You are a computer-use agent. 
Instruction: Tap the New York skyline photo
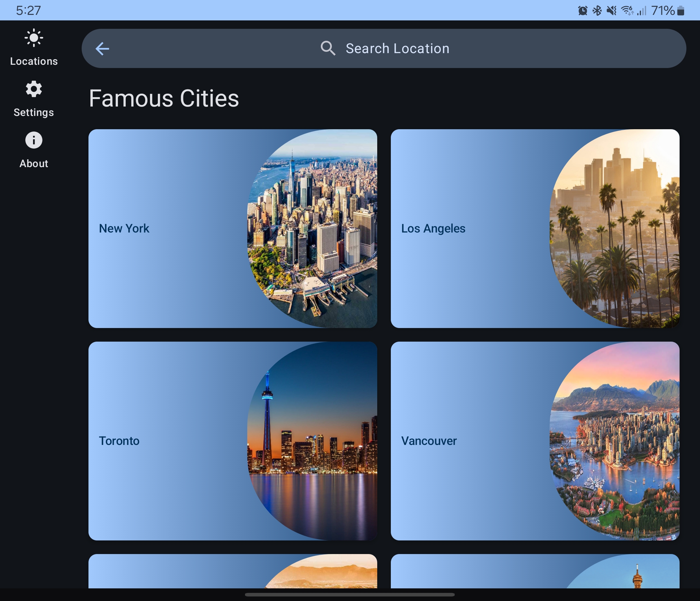[312, 229]
